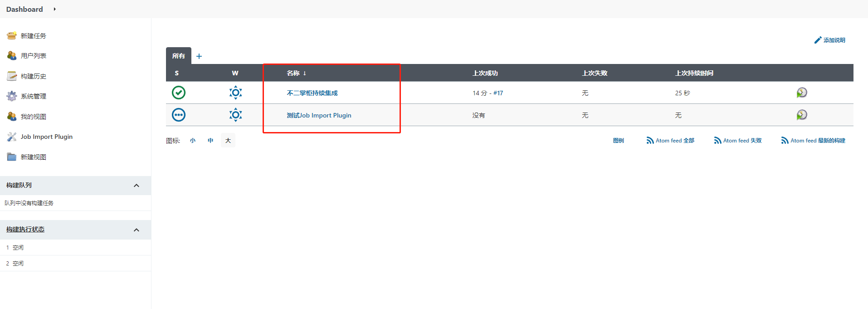Schedule a build for 不二掌柜持续集成 via the clock icon

[x=802, y=93]
